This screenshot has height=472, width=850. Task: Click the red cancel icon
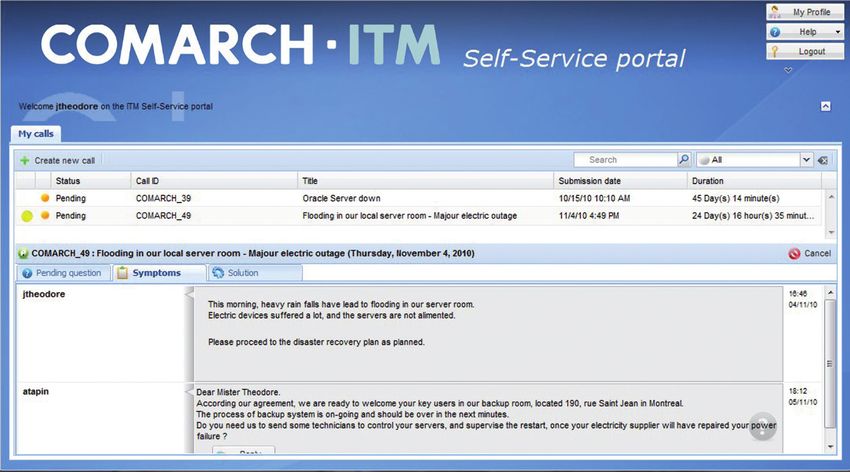[x=794, y=254]
